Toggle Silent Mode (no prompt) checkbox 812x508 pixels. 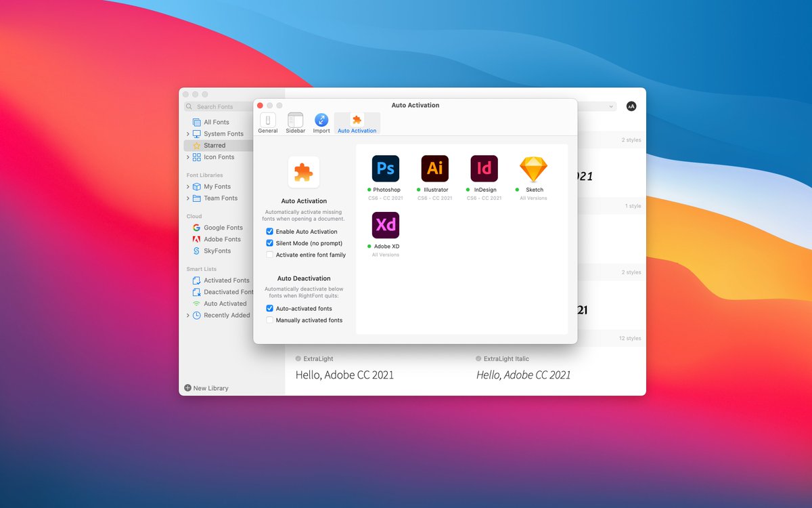coord(270,243)
